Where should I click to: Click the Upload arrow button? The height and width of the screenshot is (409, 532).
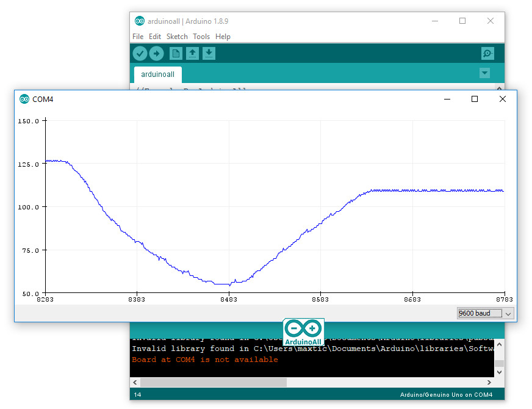coord(156,53)
